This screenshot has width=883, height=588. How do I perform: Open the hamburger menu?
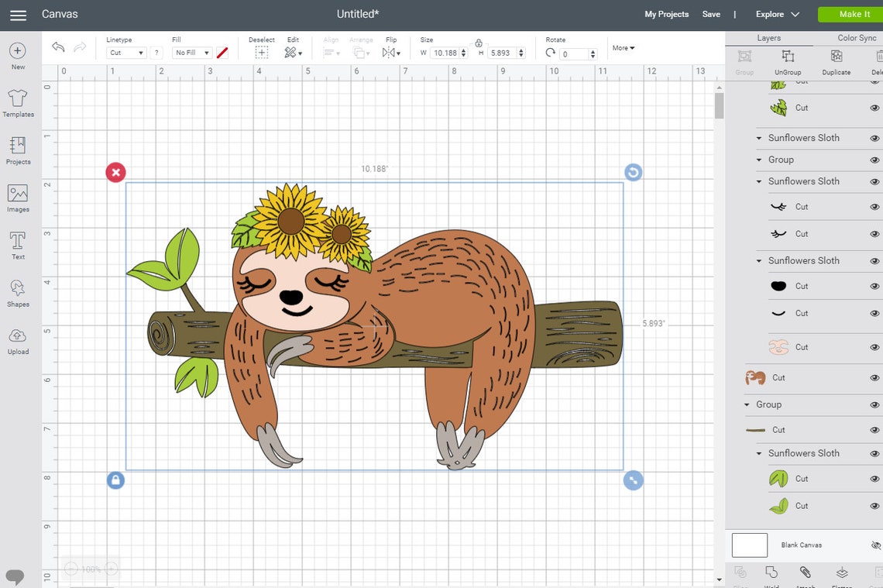pyautogui.click(x=18, y=13)
